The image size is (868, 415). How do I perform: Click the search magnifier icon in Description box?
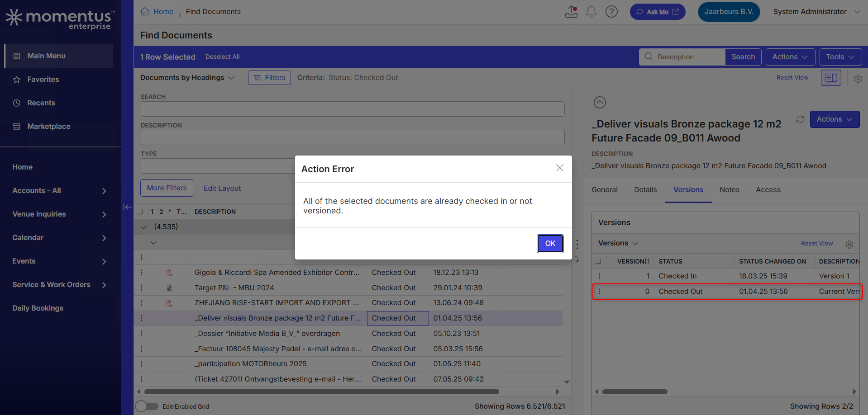pyautogui.click(x=649, y=57)
